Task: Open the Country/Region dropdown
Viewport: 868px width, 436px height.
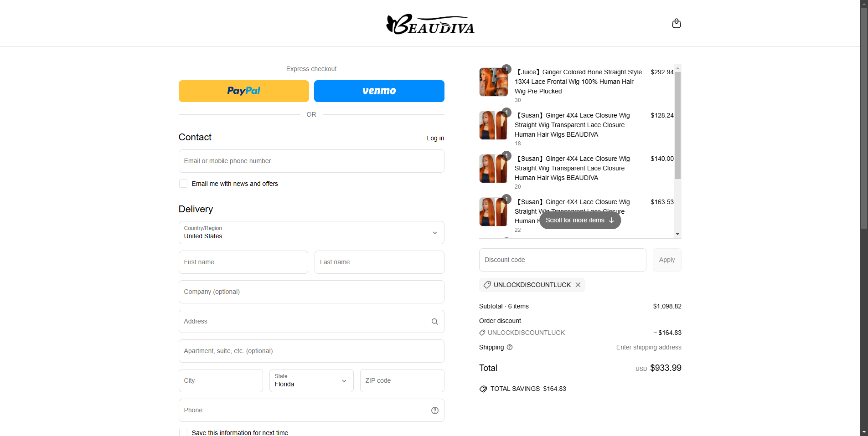Action: pyautogui.click(x=311, y=233)
